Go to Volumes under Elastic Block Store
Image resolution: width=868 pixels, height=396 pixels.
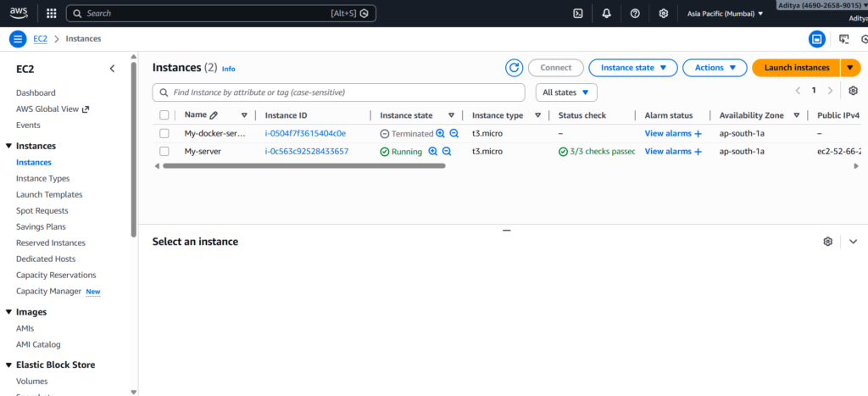click(x=32, y=381)
